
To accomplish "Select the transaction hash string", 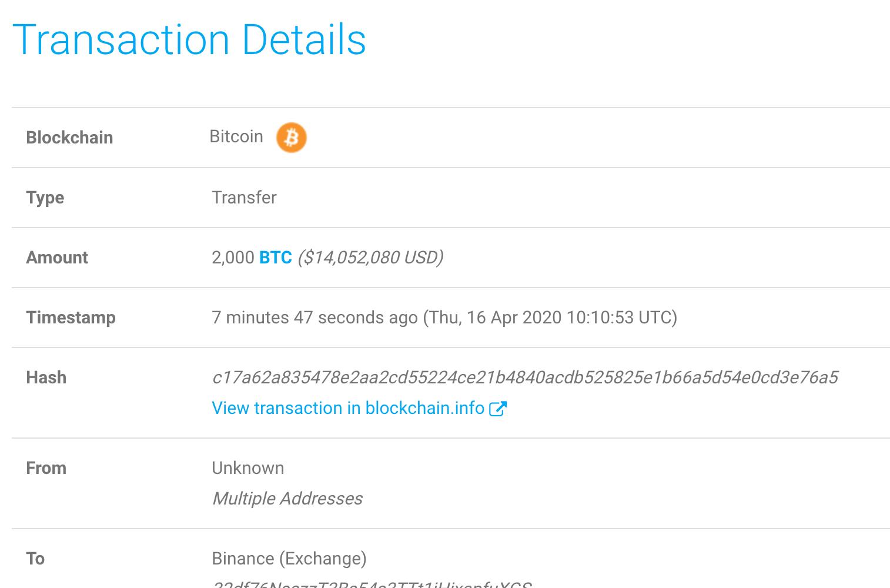I will click(x=525, y=377).
